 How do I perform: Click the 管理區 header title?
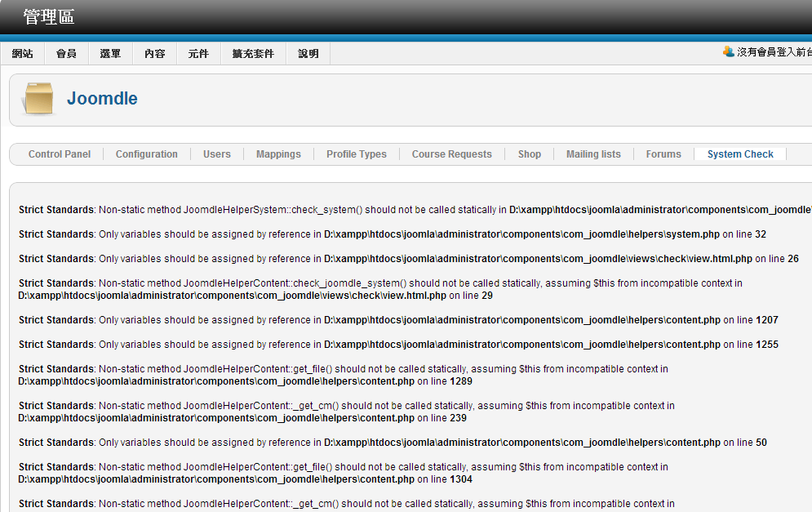[49, 17]
